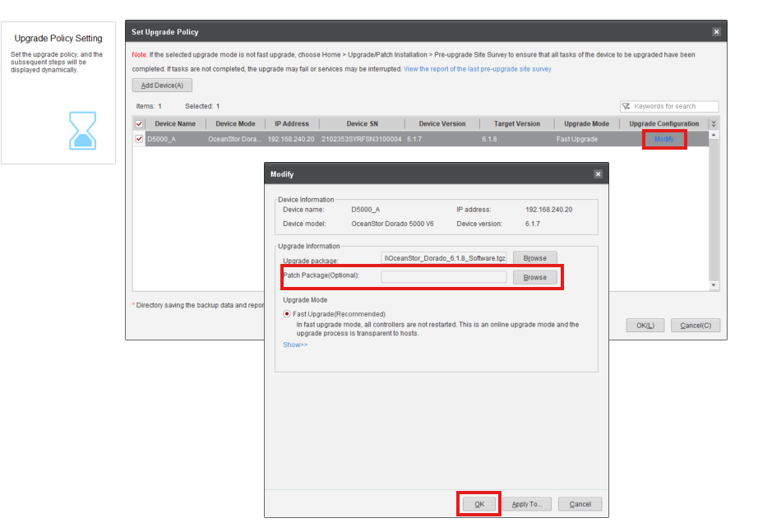Click inside the Patch Package path field

[443, 277]
